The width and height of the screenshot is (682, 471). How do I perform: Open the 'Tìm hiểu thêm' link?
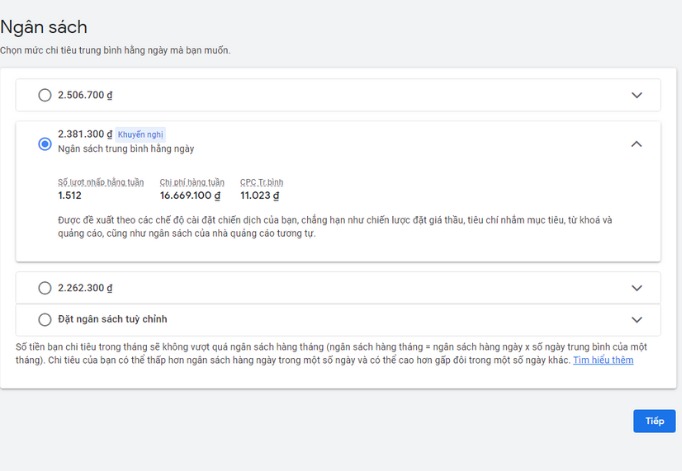coord(602,360)
